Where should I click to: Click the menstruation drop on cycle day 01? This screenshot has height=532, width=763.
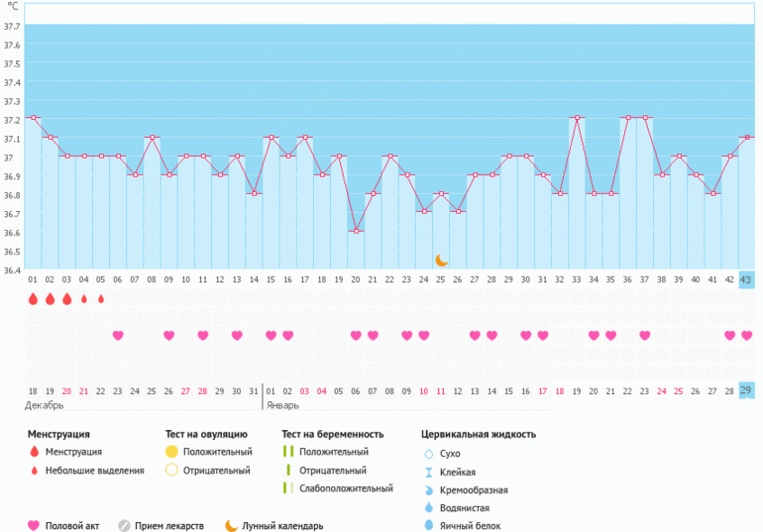click(x=33, y=298)
